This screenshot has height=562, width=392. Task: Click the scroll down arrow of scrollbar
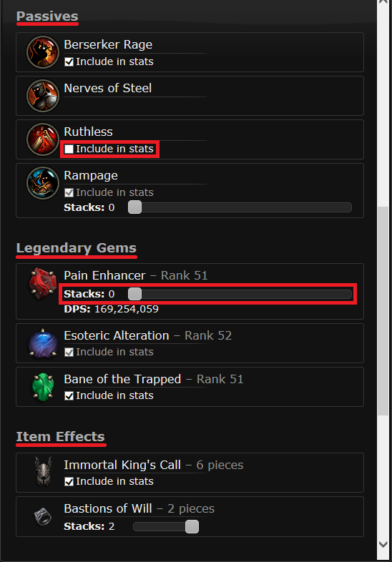(x=383, y=544)
